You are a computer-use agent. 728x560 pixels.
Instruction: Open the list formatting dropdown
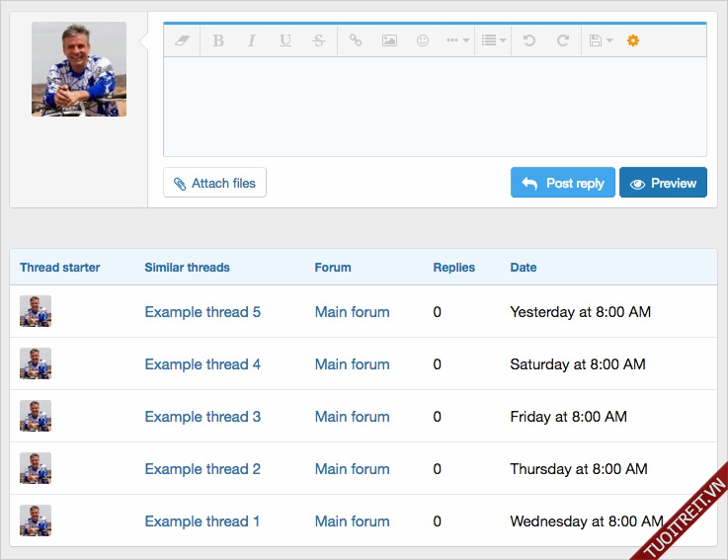pos(493,40)
